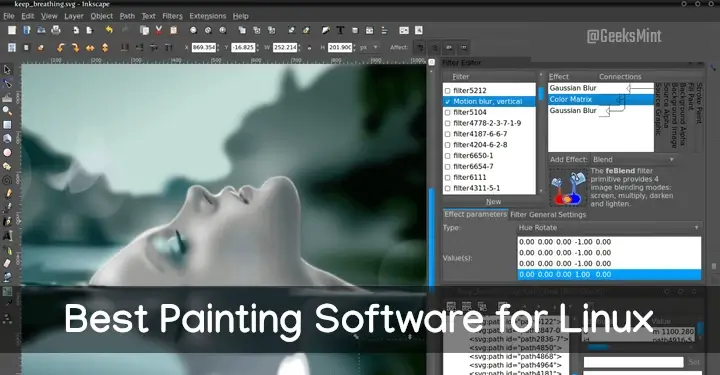Click the Undo arrow icon

(109, 30)
